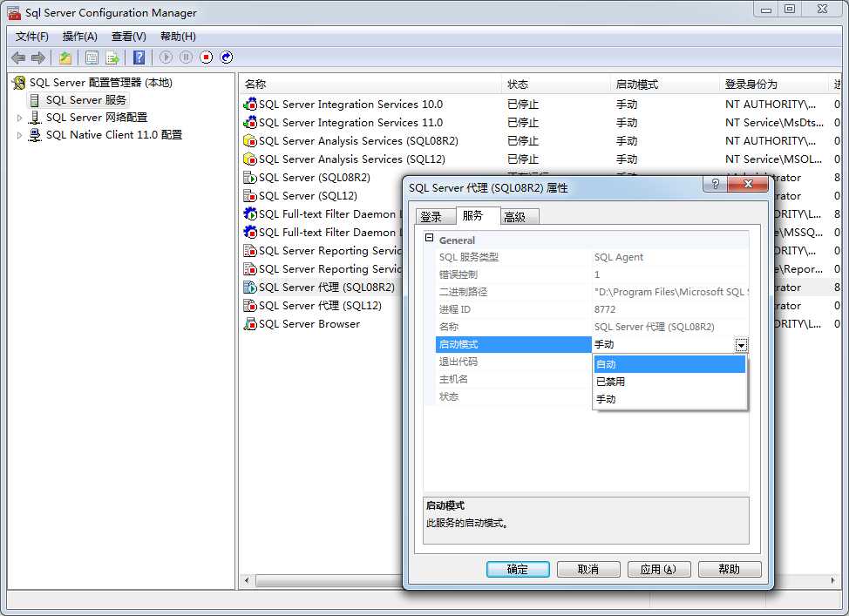Click the SQL Server Browser service icon
The image size is (849, 616).
249,324
